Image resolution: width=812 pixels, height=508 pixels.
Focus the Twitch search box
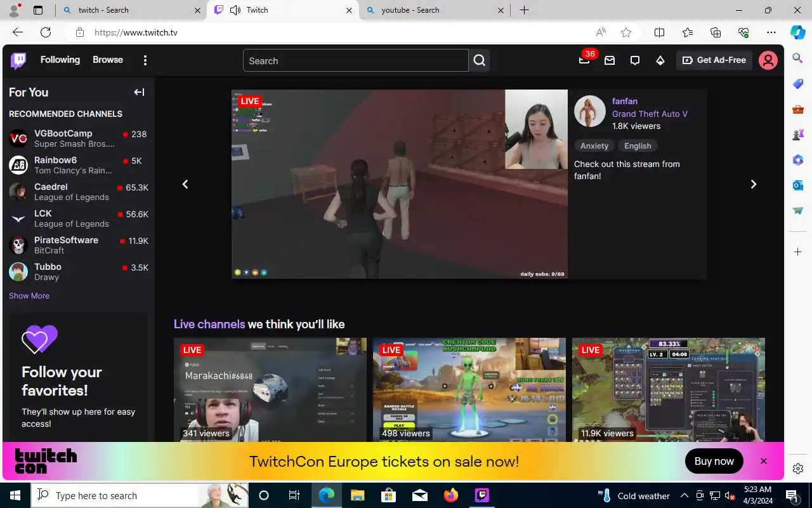(x=356, y=61)
